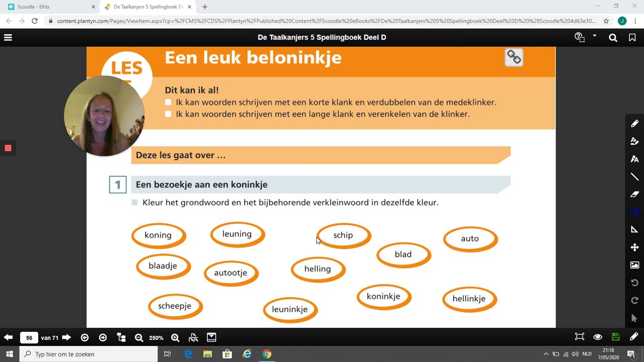Click the word oval 'scheepje'
Image resolution: width=644 pixels, height=362 pixels.
pyautogui.click(x=176, y=307)
